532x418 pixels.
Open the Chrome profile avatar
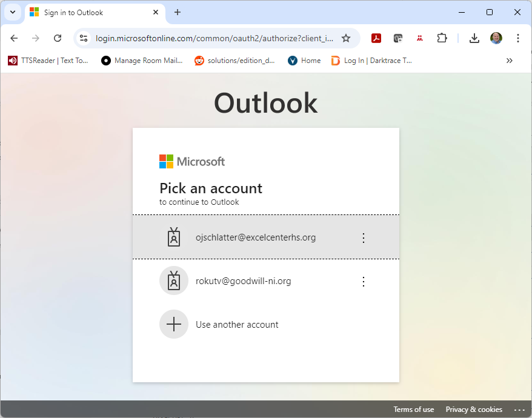point(496,38)
